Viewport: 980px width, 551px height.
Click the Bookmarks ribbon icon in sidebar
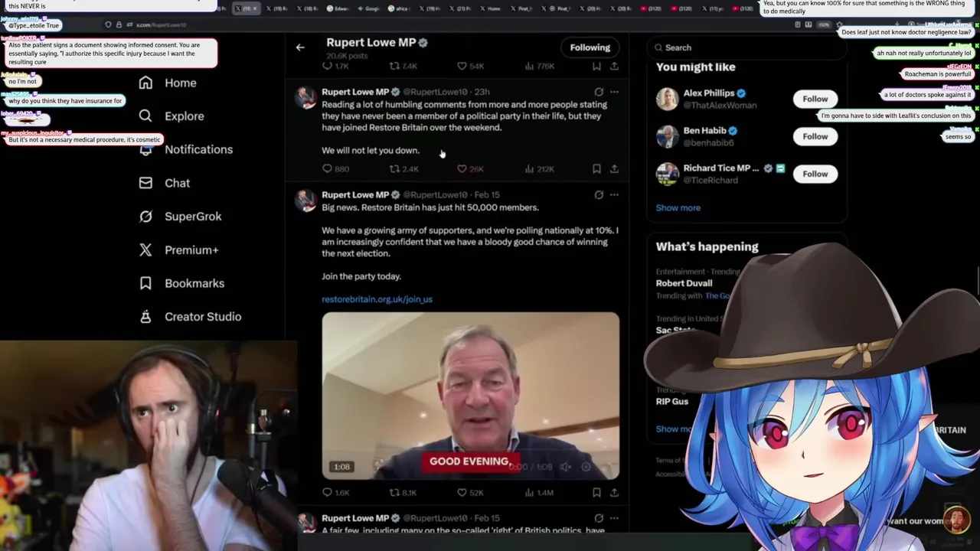tap(145, 283)
